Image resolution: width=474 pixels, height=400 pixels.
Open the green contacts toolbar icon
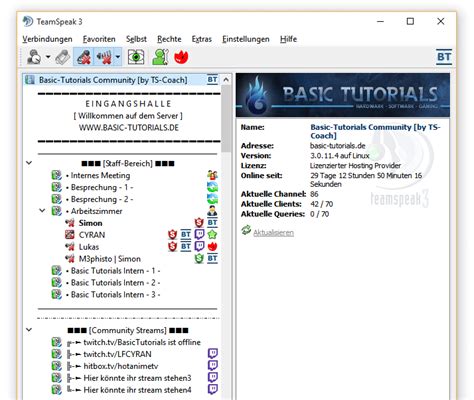tap(160, 57)
